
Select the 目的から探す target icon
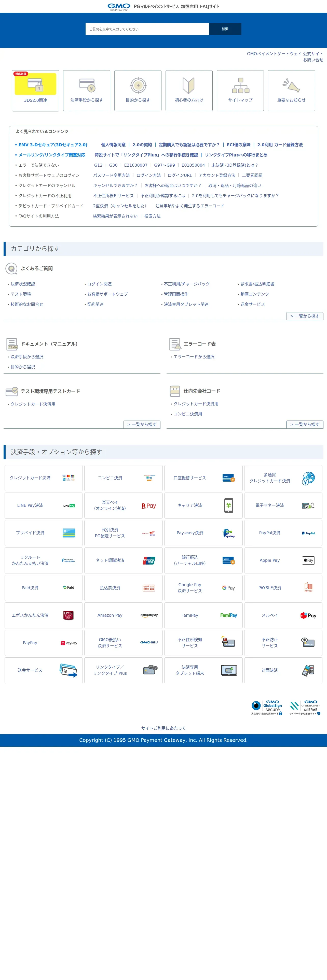pyautogui.click(x=138, y=85)
